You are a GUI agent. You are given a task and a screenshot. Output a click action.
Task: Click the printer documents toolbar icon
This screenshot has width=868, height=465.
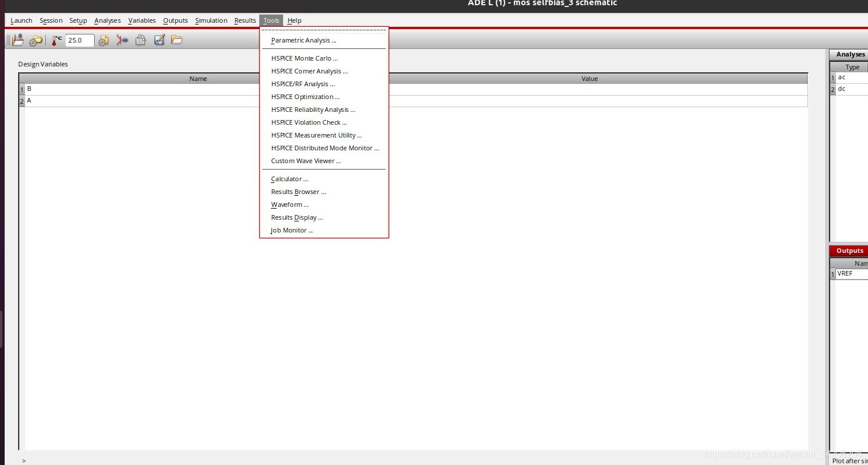pyautogui.click(x=140, y=40)
